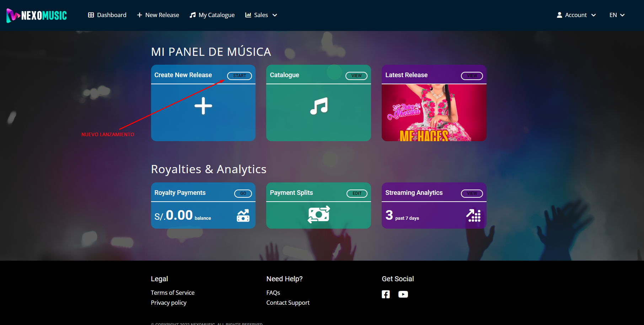Click the Create New Release card title
Viewport: 644px width, 325px height.
coord(183,75)
